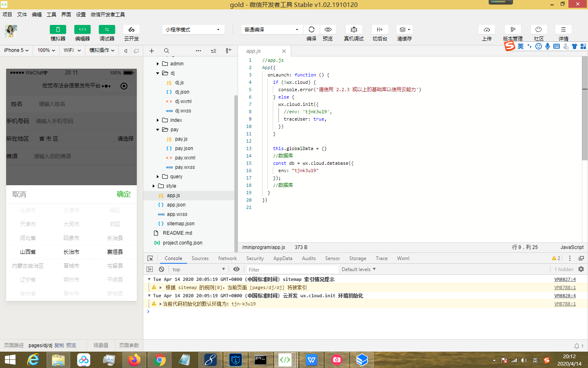Screen dimensions: 588x368
Task: Switch to background with 切后台
Action: click(380, 29)
